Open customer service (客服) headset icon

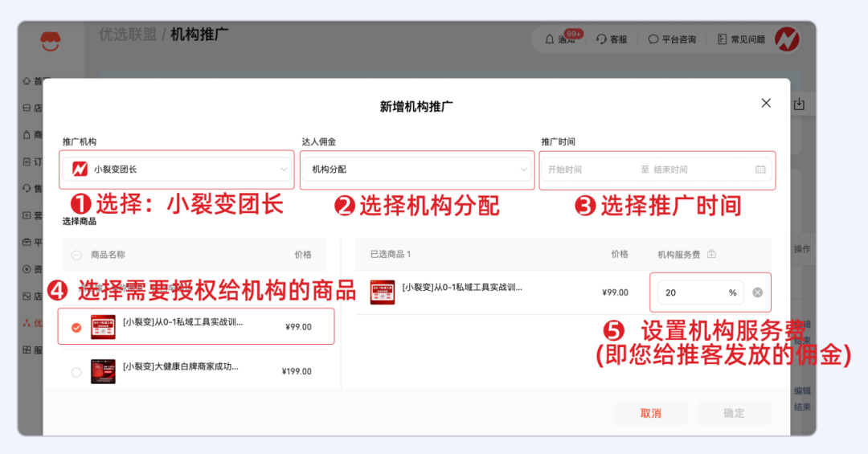coord(601,39)
